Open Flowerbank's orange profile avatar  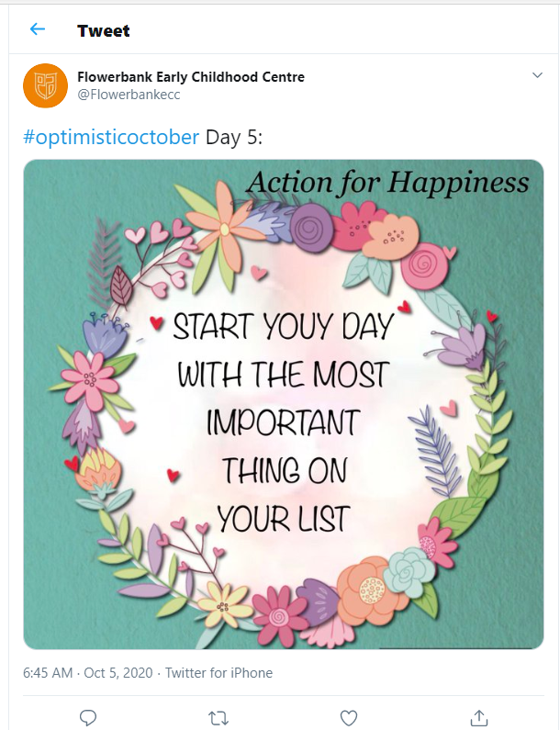(x=45, y=85)
